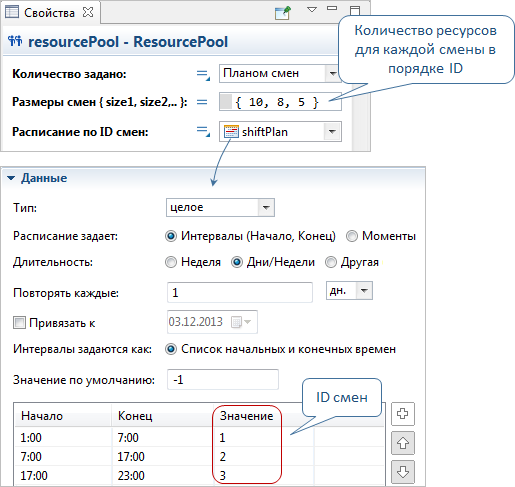Select the Моменты radio button

tap(351, 236)
